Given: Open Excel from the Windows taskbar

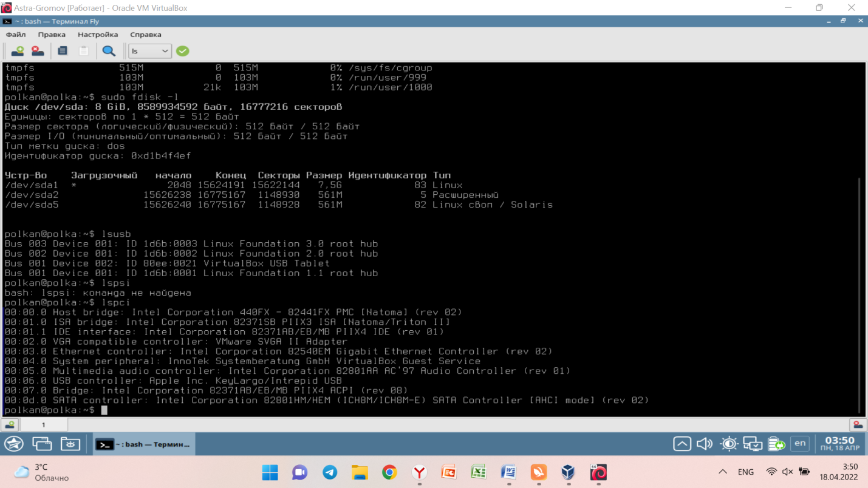Looking at the screenshot, I should click(479, 472).
